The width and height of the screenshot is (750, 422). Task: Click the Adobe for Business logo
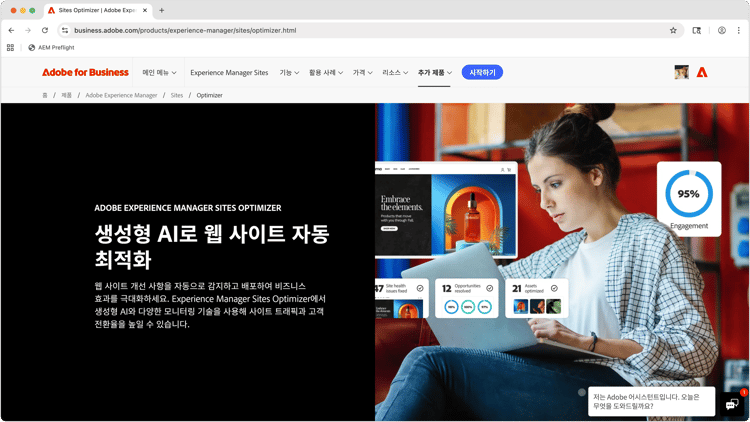pos(85,72)
